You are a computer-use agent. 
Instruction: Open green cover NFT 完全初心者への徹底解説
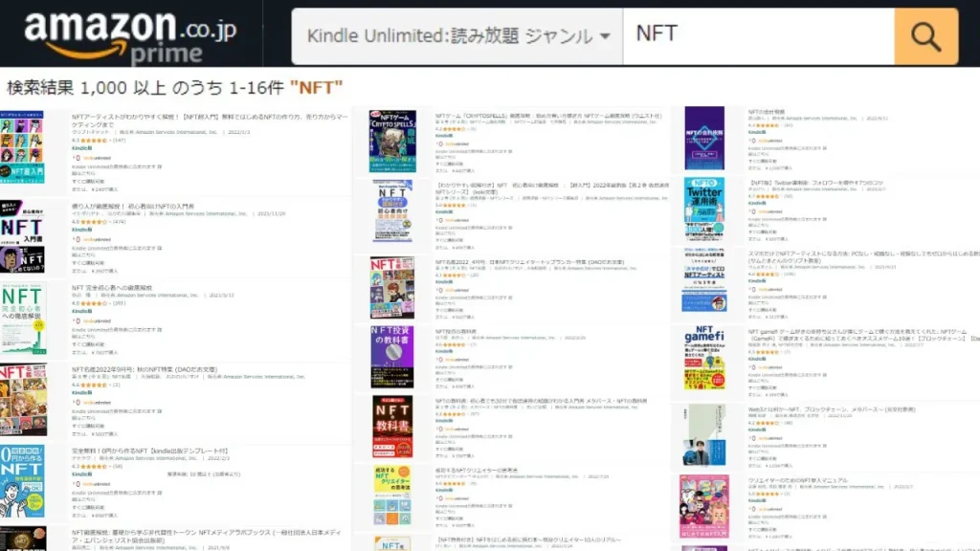click(23, 319)
